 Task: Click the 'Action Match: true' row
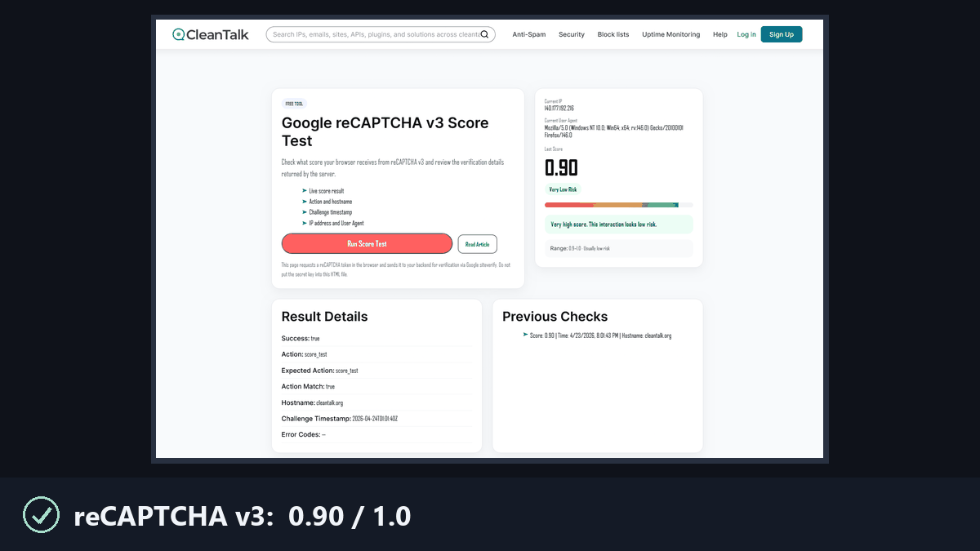pos(376,386)
